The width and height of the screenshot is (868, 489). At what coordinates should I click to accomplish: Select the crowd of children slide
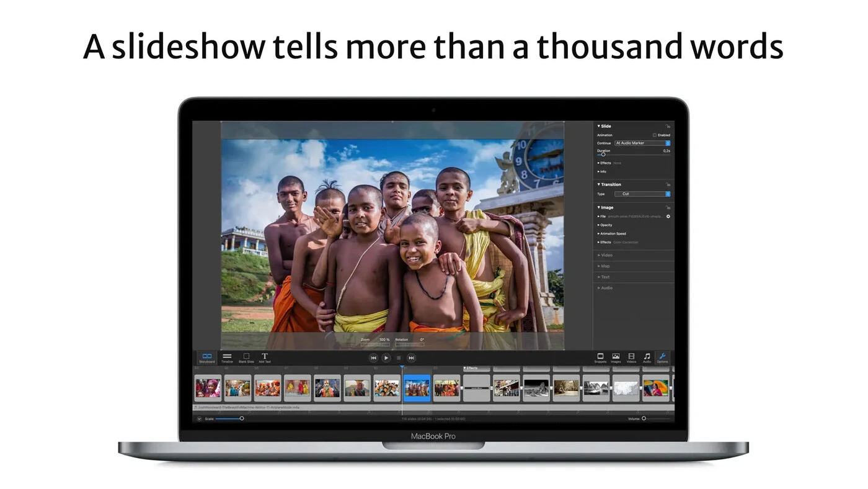(387, 388)
